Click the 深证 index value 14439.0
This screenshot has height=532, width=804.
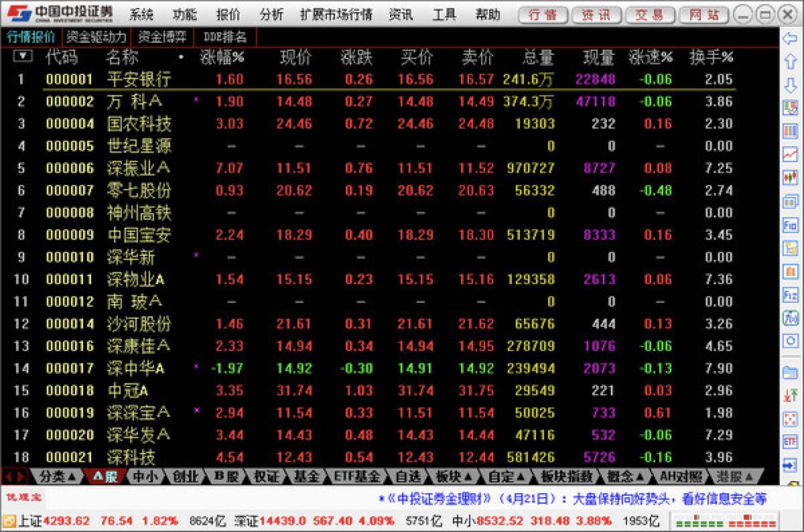283,521
